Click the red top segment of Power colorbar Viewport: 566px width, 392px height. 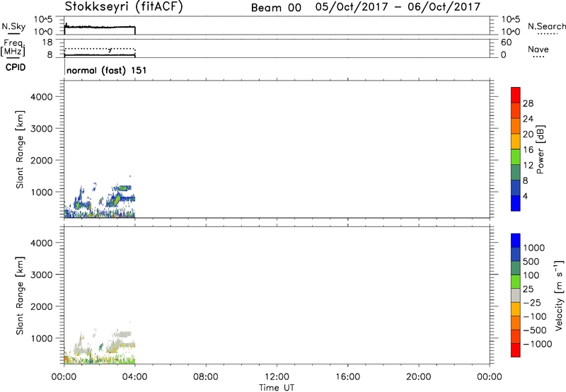click(516, 95)
